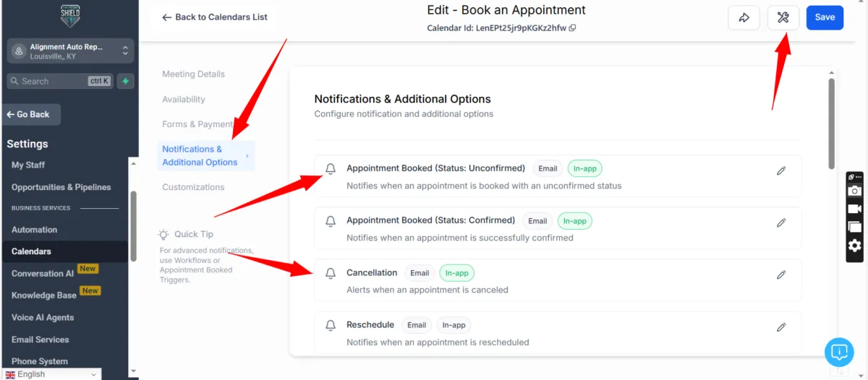Edit Appointment Booked Unconfirmed notification pencil
This screenshot has width=868, height=380.
click(x=781, y=171)
